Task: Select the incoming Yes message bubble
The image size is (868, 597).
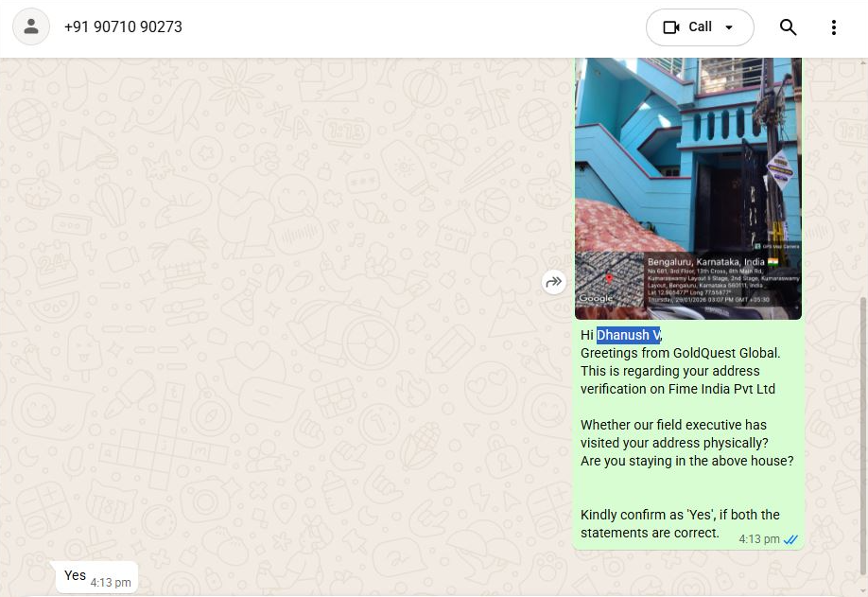Action: (96, 577)
